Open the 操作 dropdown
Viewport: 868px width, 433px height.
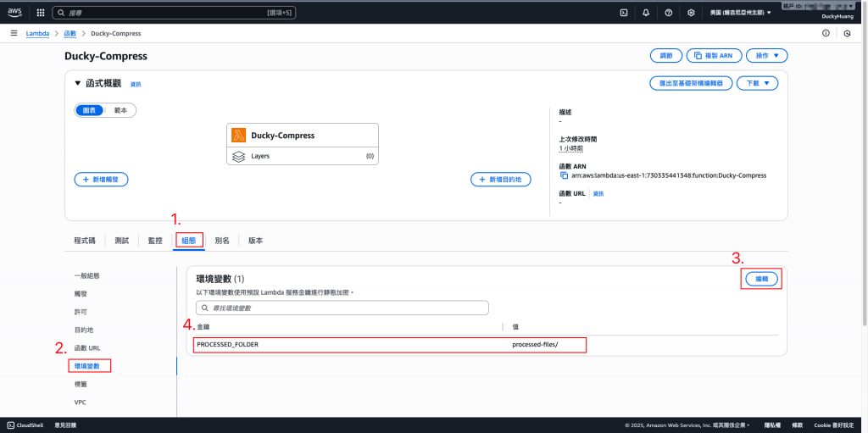pos(766,55)
